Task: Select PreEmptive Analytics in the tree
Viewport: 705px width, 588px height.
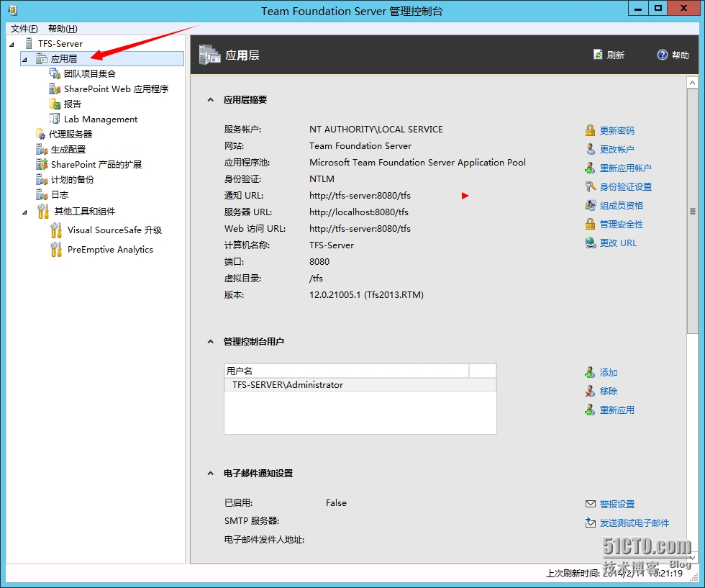Action: tap(110, 249)
